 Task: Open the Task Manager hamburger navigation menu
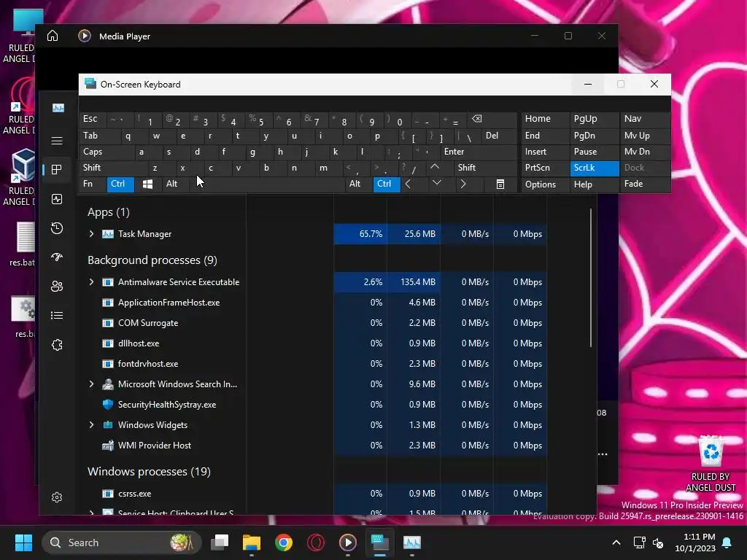pyautogui.click(x=57, y=141)
